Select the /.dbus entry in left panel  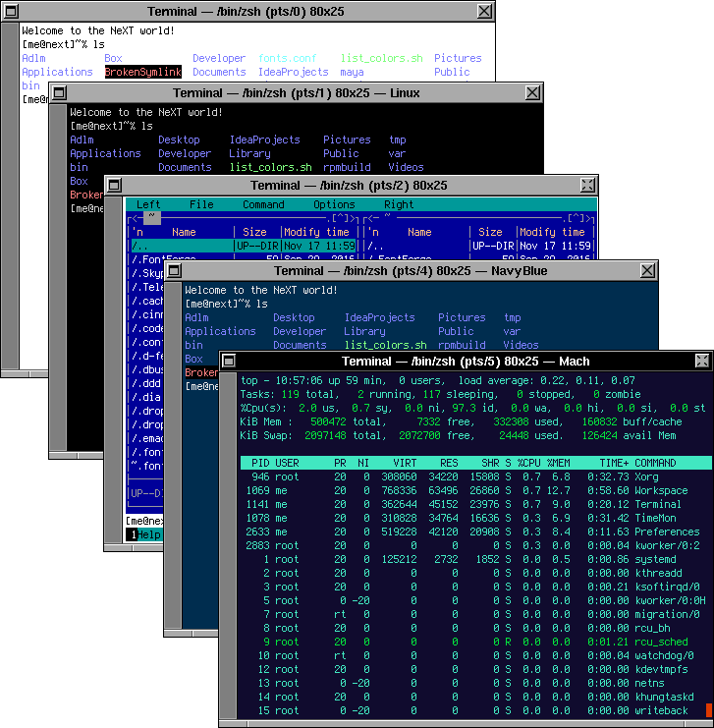146,369
